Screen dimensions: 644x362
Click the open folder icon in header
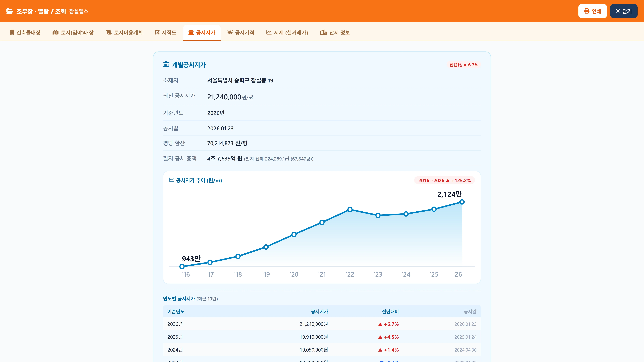(x=10, y=11)
